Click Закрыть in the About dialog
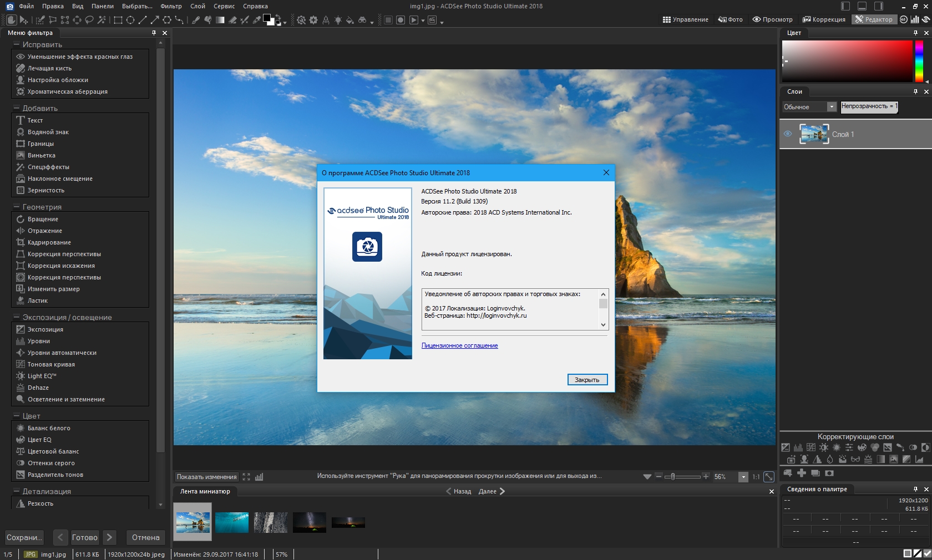932x560 pixels. click(587, 380)
